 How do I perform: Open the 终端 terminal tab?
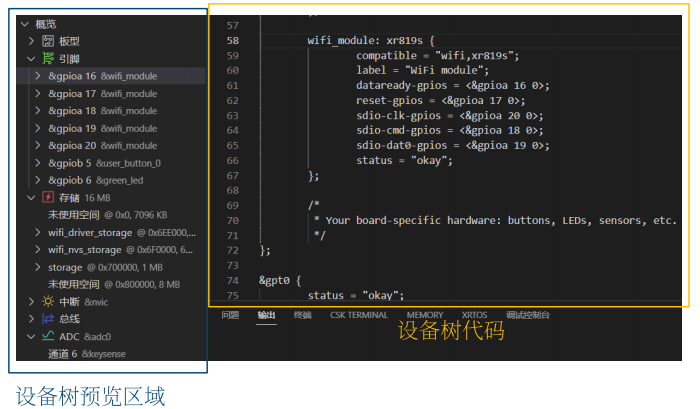click(302, 315)
